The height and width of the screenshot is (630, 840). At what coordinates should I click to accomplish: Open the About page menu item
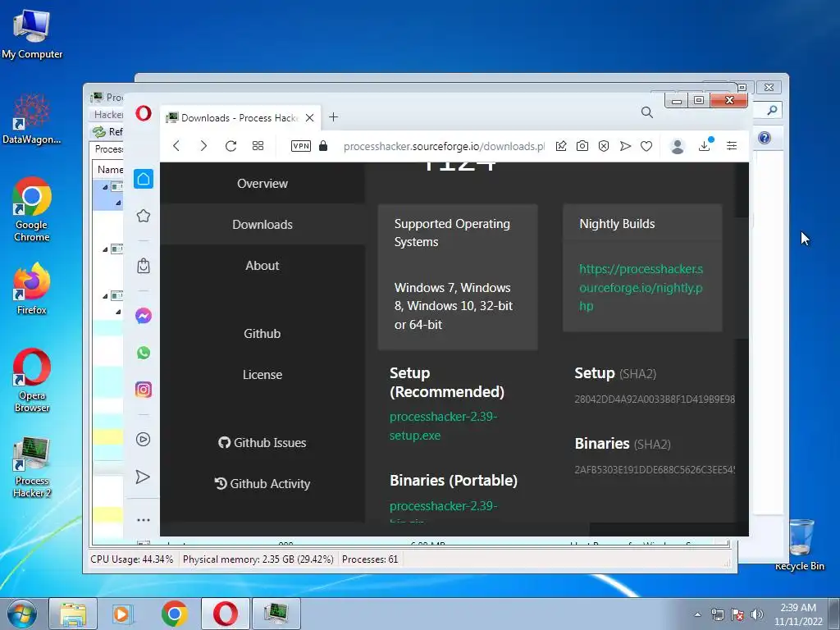[262, 265]
